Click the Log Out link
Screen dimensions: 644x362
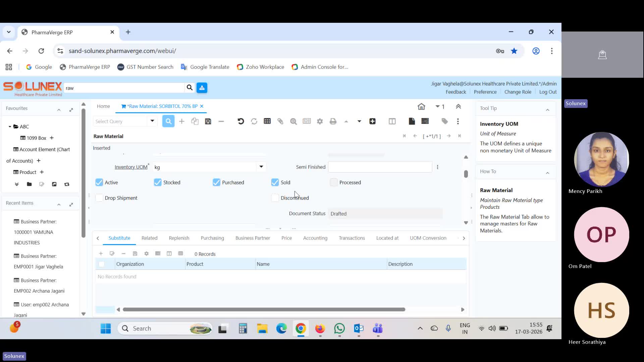(548, 92)
